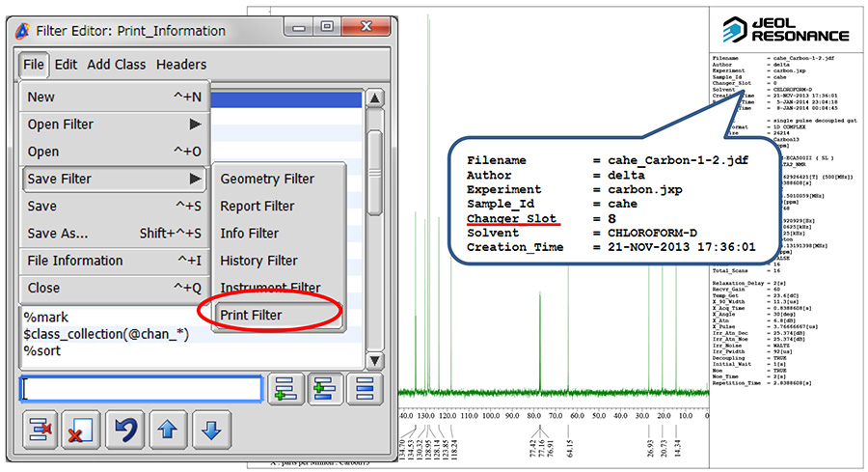
Task: Choose Open from the File menu
Action: (115, 152)
